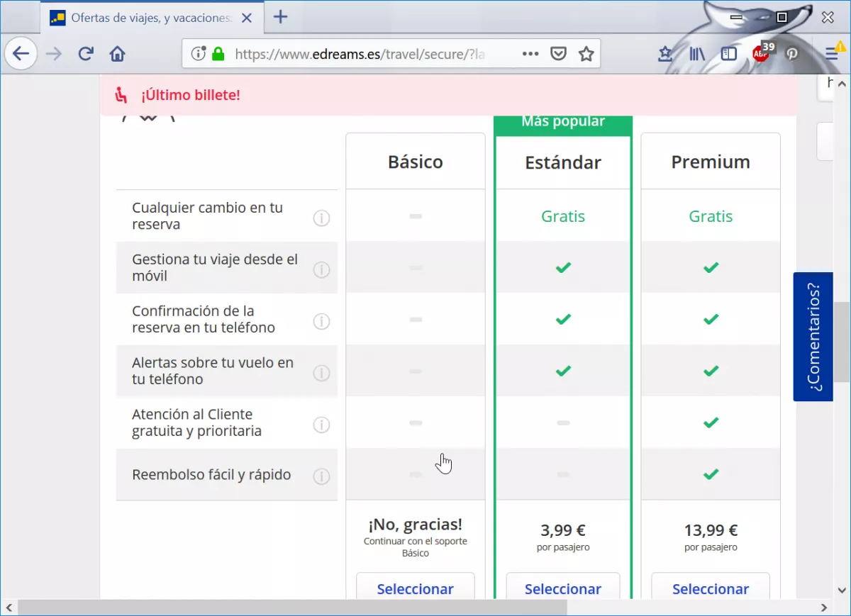Viewport: 851px width, 616px height.
Task: Open the Firefox hamburger menu
Action: pyautogui.click(x=833, y=53)
